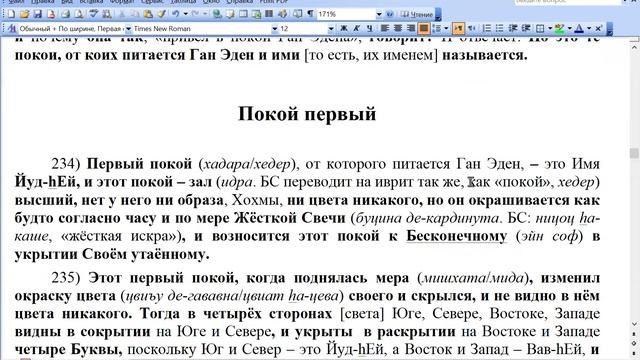Open the Формат menu
This screenshot has height=360, width=640.
122,2
